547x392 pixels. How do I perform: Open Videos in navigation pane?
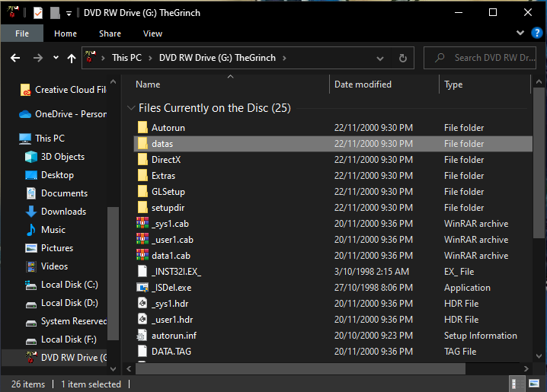pos(46,266)
